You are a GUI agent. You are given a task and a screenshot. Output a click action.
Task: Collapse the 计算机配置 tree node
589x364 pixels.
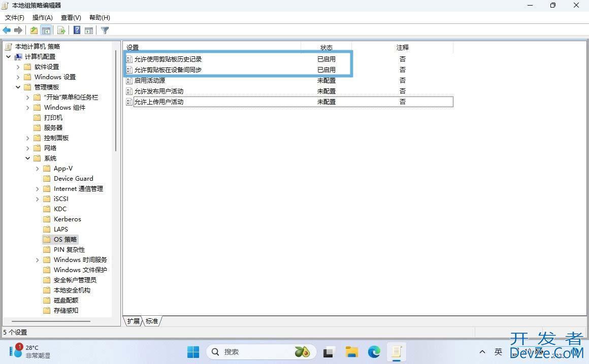coord(8,57)
